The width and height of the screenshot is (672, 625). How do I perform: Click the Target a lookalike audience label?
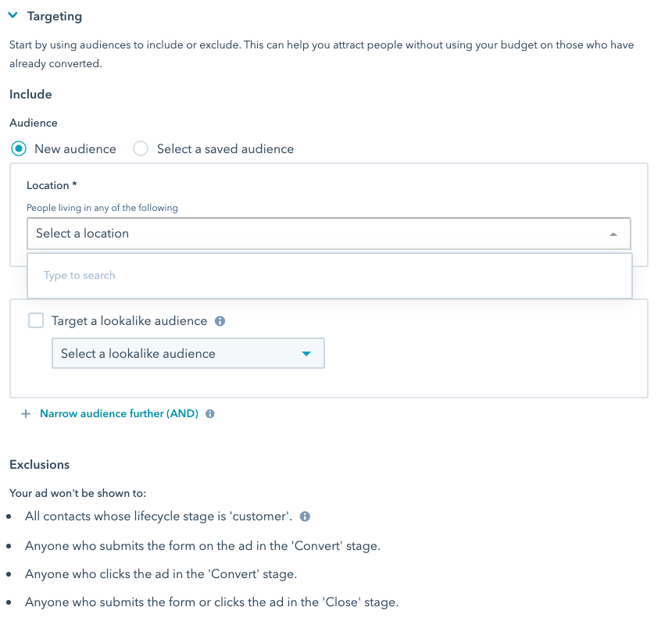(x=130, y=321)
